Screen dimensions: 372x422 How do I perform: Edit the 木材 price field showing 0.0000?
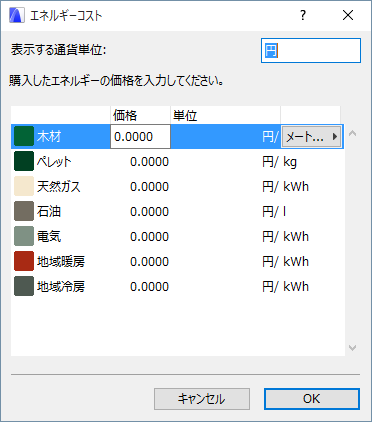click(140, 137)
